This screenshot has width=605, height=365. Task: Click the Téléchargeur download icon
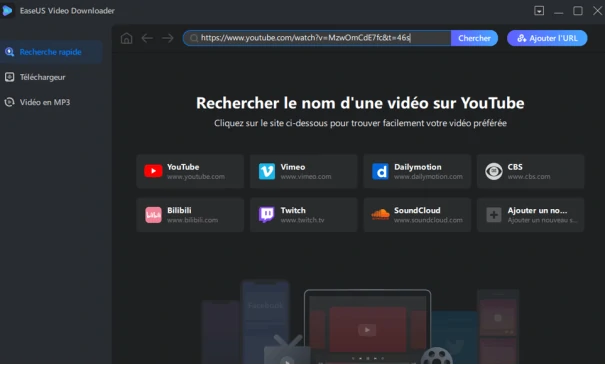coord(9,77)
